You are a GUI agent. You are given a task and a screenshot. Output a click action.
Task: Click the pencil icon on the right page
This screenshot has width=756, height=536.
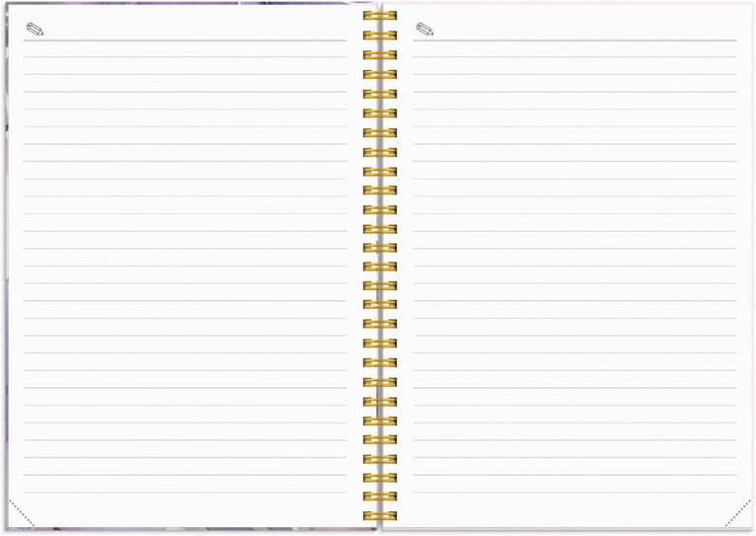pyautogui.click(x=424, y=30)
